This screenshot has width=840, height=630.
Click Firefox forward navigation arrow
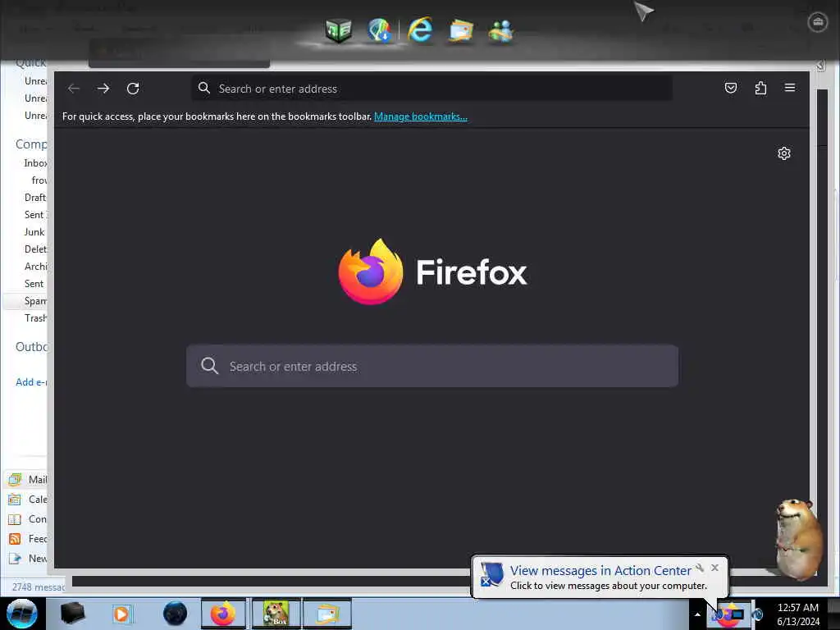click(x=103, y=89)
